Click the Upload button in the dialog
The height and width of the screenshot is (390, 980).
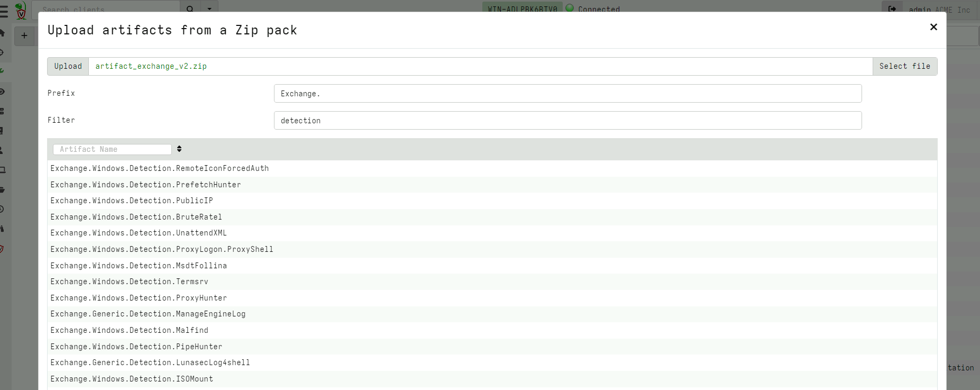point(68,66)
